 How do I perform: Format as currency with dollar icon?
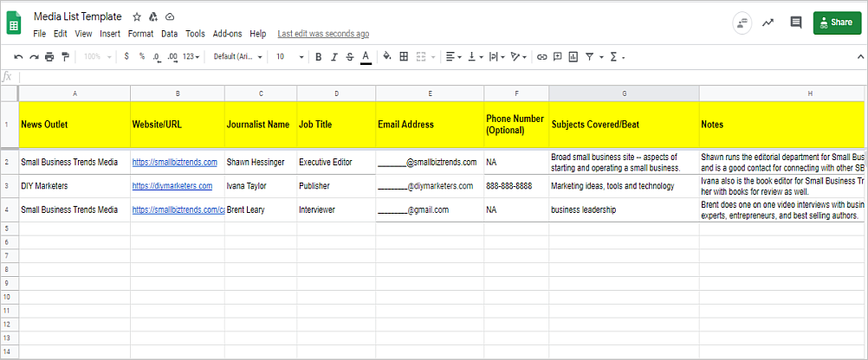126,56
